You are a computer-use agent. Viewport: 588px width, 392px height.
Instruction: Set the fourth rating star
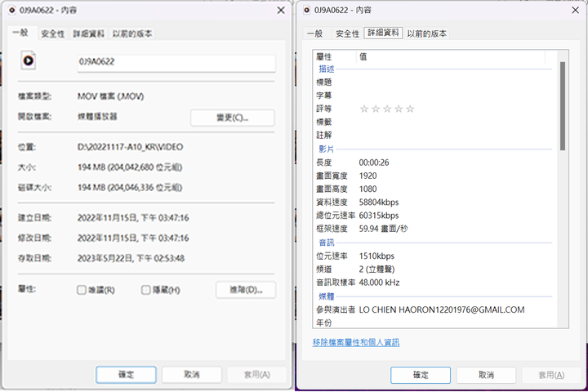point(399,109)
